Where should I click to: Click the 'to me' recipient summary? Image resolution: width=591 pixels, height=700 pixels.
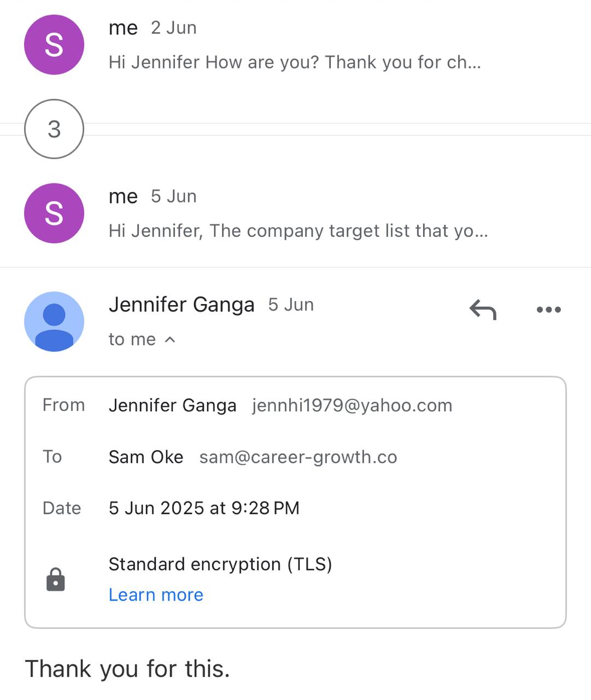(132, 340)
